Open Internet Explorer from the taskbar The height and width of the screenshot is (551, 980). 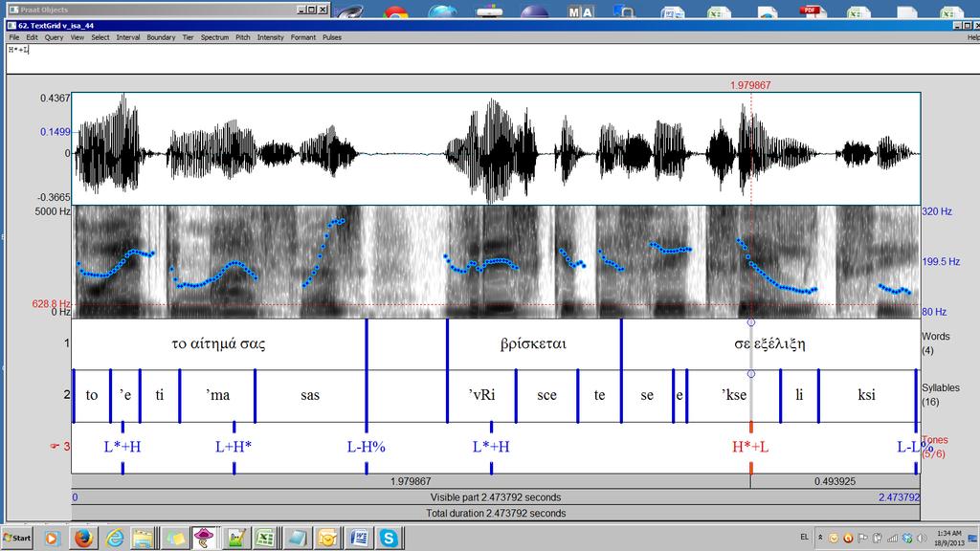pos(115,538)
